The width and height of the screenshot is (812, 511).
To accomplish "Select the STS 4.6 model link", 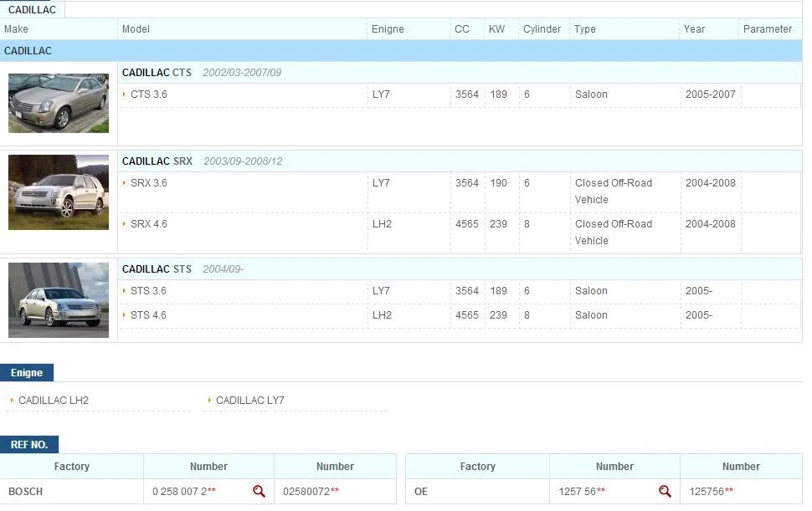I will (148, 315).
